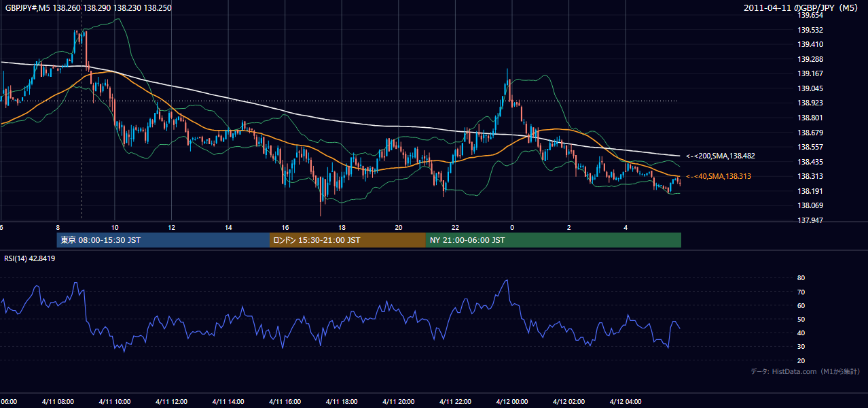Click RSI scale value 20
Screen dimensions: 868x408
(801, 360)
